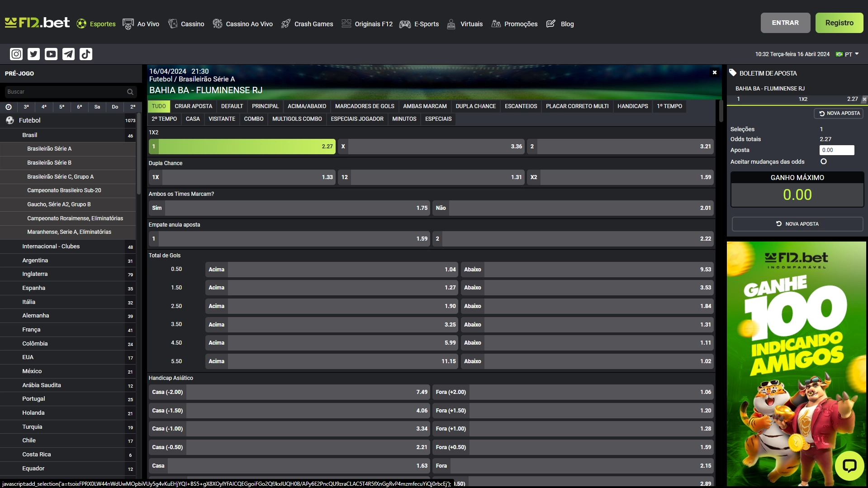This screenshot has height=488, width=868.
Task: Click the Blog pencil icon
Action: pos(551,24)
